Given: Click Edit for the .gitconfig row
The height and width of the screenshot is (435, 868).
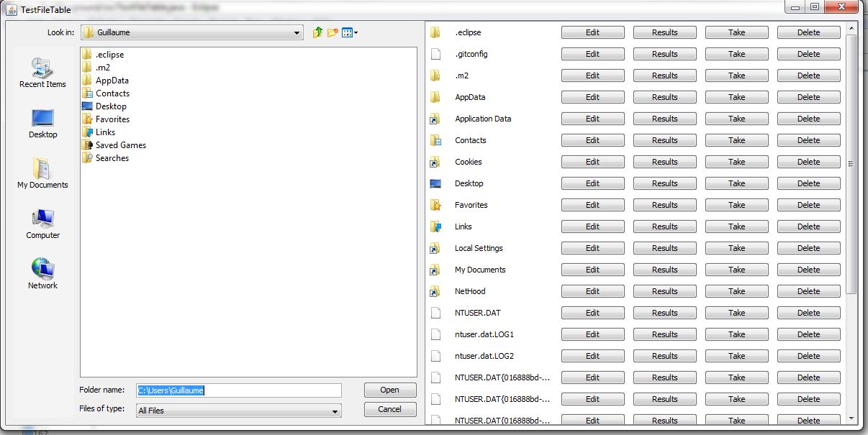Looking at the screenshot, I should pos(592,54).
